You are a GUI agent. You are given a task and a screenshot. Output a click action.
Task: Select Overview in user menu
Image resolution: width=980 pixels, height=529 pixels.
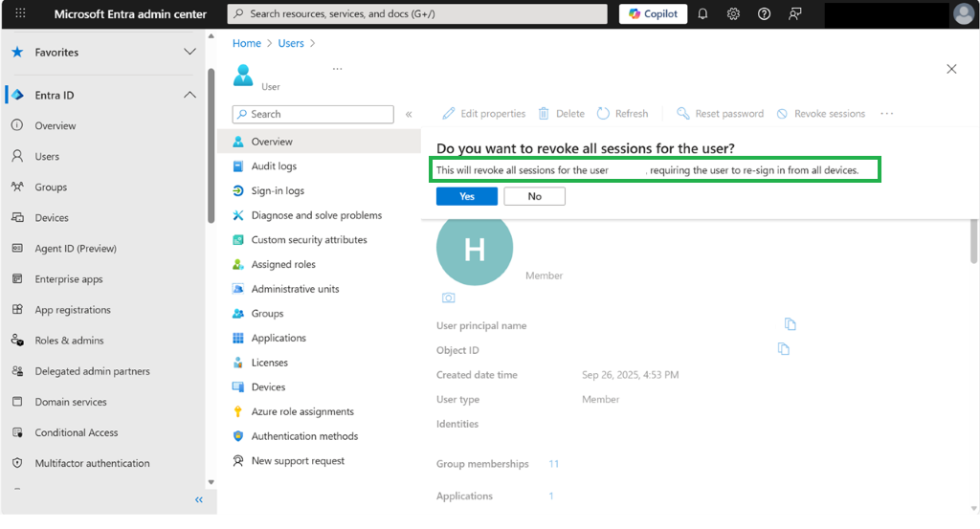(x=319, y=142)
